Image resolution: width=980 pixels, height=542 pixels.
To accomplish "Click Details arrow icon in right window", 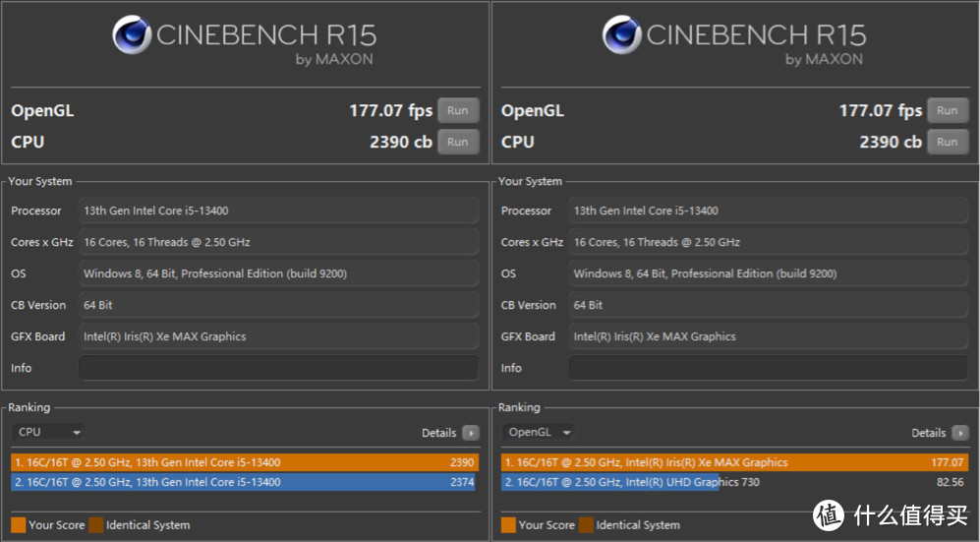I will tap(960, 433).
